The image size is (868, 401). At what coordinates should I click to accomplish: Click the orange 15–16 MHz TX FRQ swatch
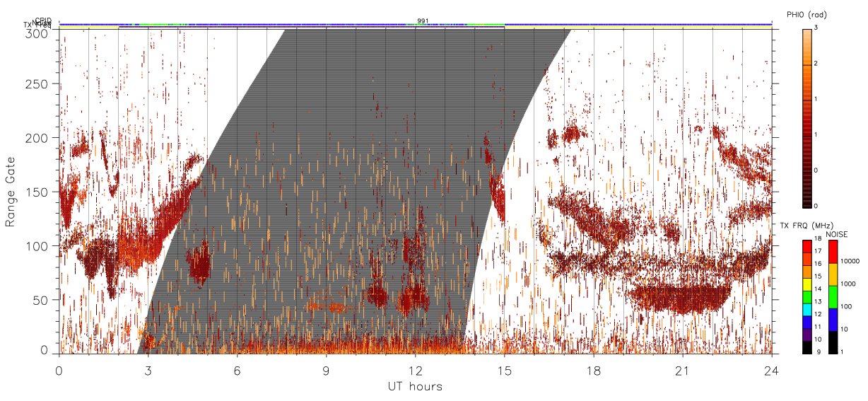click(x=807, y=271)
